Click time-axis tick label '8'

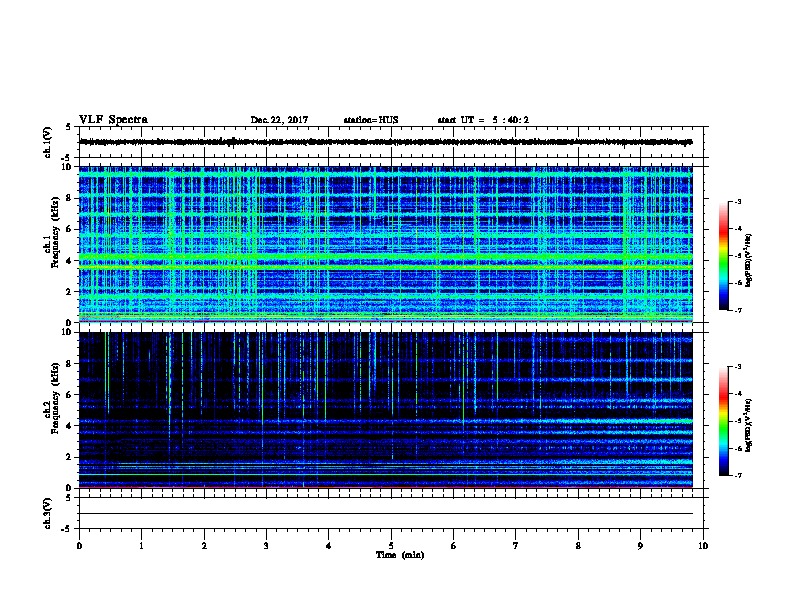click(x=578, y=545)
